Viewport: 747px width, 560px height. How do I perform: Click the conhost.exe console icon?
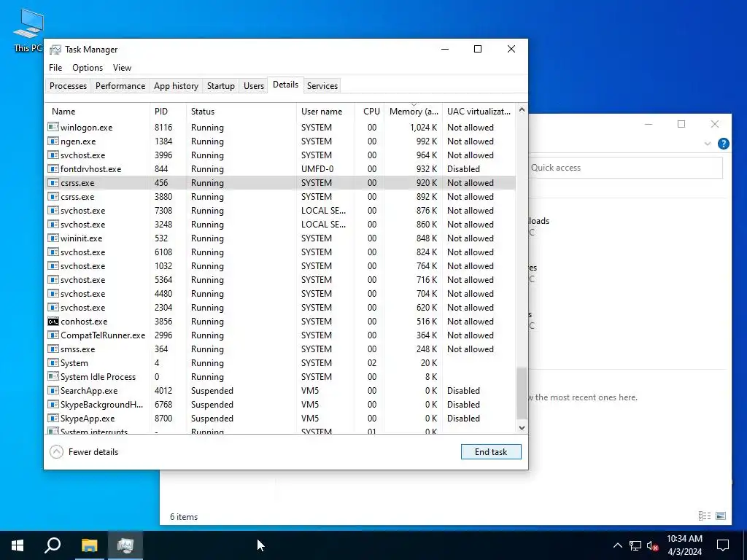click(53, 322)
